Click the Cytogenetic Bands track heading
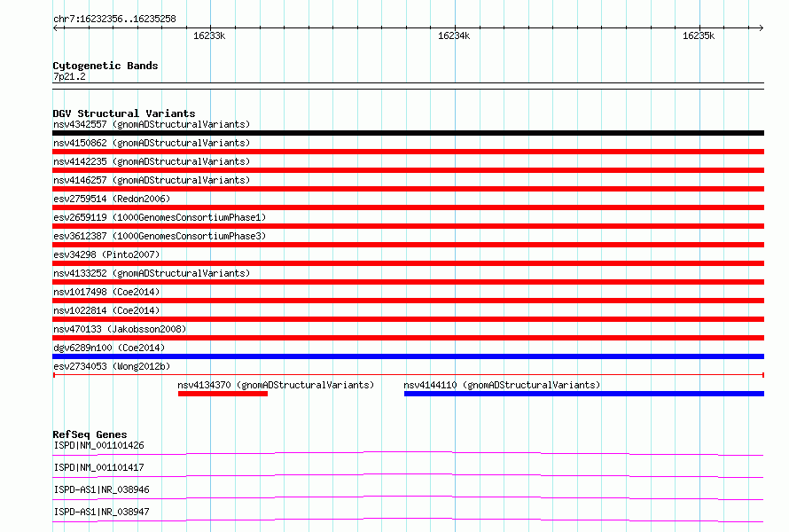 pyautogui.click(x=105, y=66)
